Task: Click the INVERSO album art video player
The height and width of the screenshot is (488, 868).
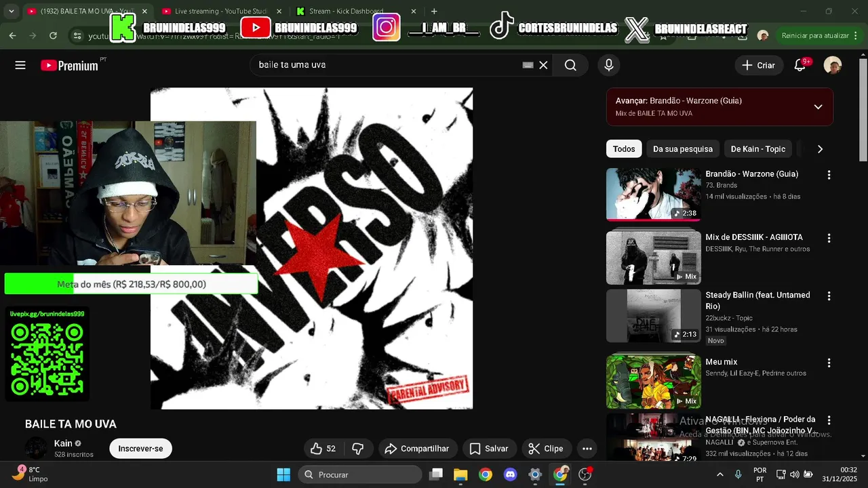Action: pyautogui.click(x=311, y=248)
